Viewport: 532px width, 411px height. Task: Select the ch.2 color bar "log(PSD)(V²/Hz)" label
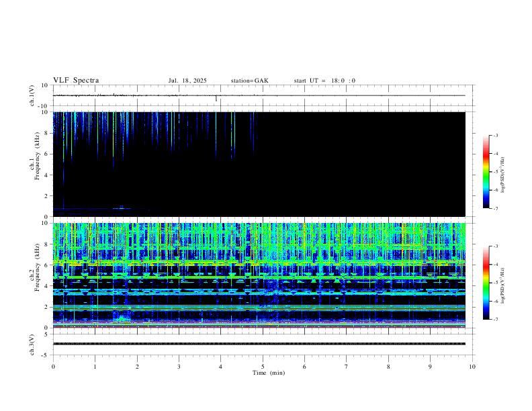click(502, 285)
